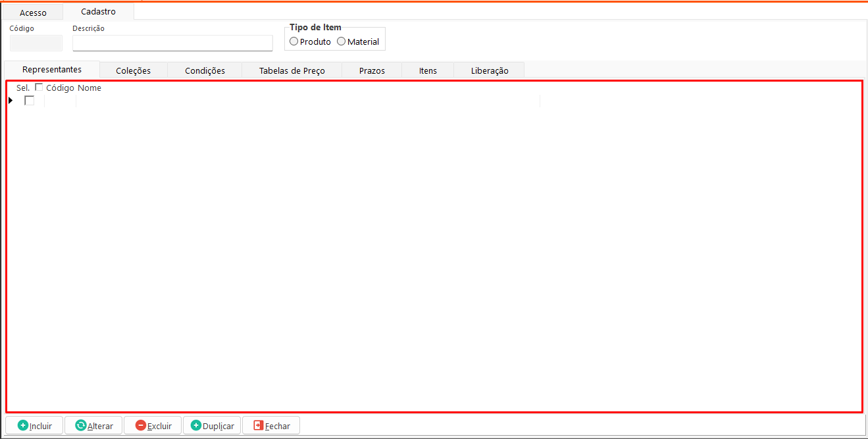Open the Prazos tab
This screenshot has width=868, height=439.
372,70
